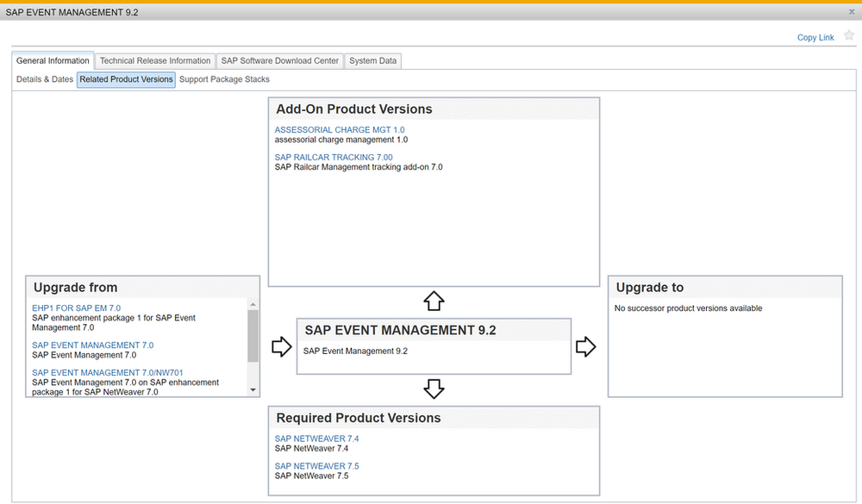Viewport: 862px width, 504px height.
Task: Open the SAP RAILCAR TRACKING 7.00 link
Action: click(x=334, y=158)
